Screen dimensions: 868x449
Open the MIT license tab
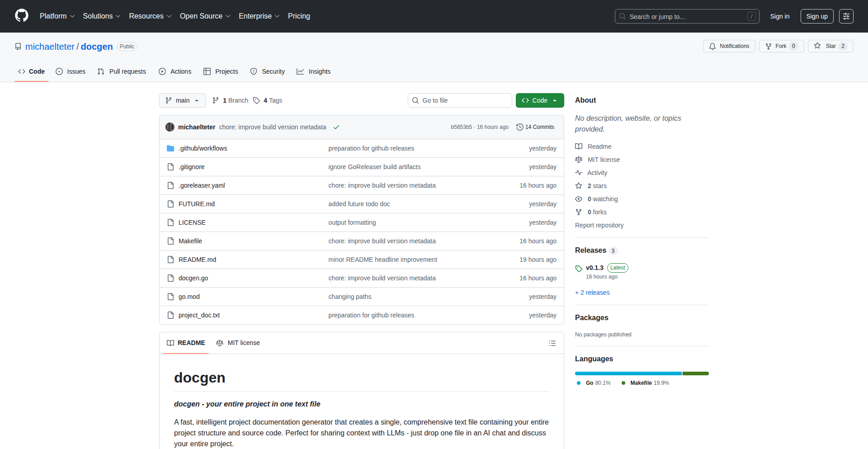pyautogui.click(x=238, y=343)
